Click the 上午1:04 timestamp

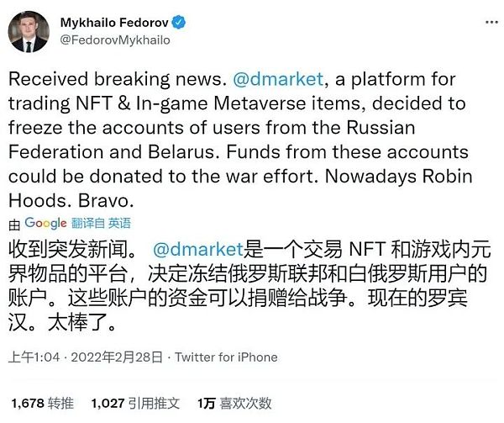(x=32, y=357)
